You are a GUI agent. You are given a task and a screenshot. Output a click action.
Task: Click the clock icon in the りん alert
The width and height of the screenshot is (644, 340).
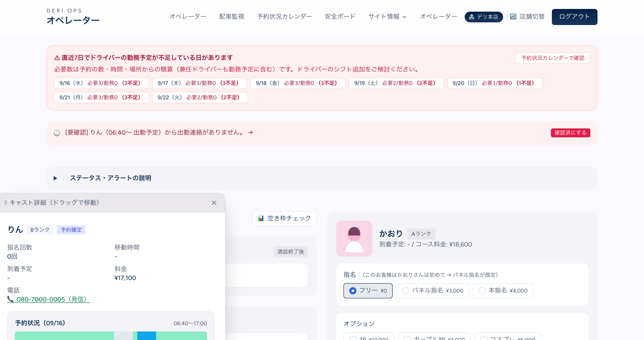(57, 133)
